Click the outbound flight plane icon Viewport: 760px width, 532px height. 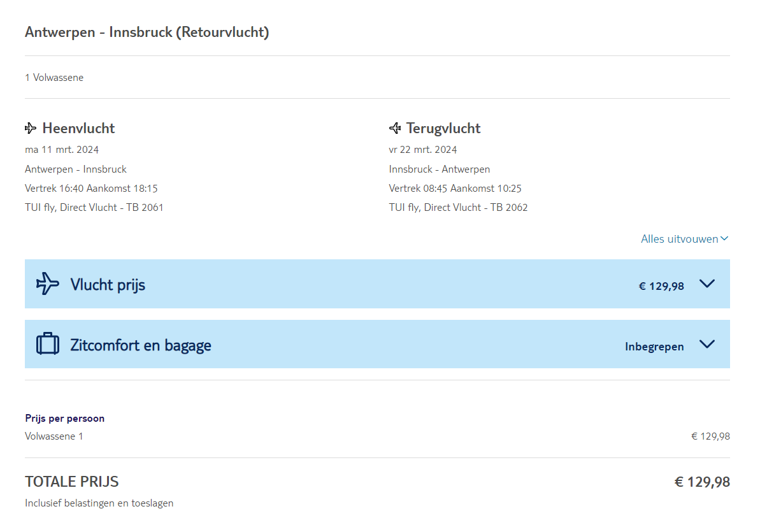[31, 129]
